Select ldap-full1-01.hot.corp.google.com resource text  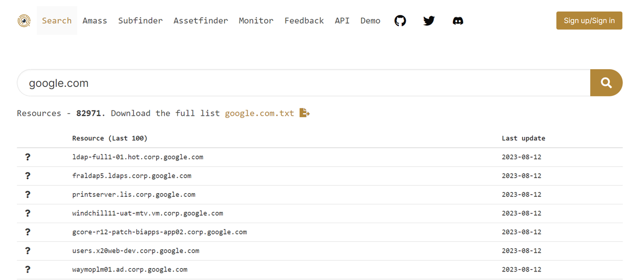click(138, 157)
